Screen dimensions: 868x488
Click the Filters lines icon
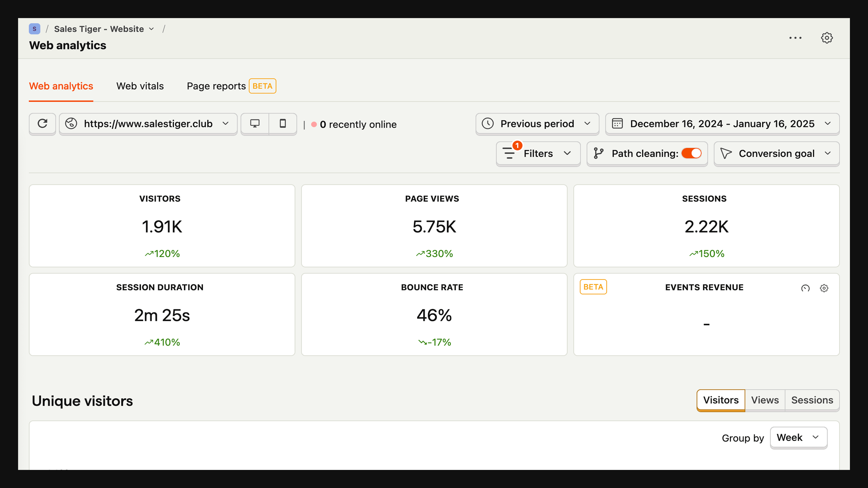[x=509, y=153]
